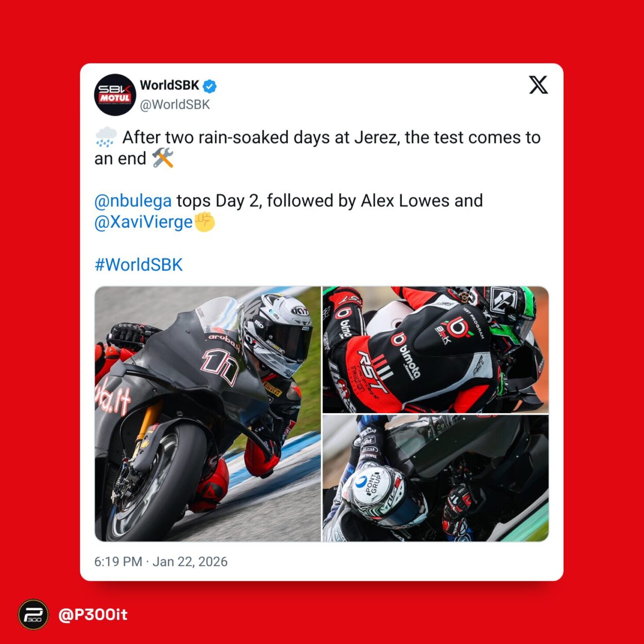Click the WorldSBK display name

[170, 85]
